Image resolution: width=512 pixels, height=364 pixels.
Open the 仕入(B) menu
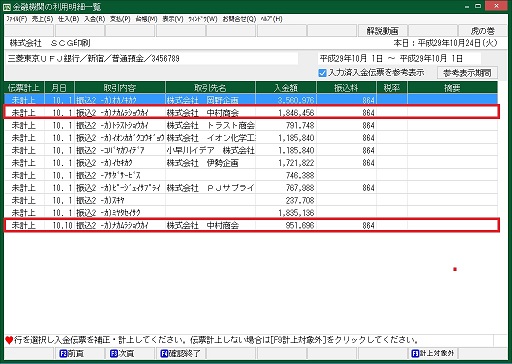click(68, 19)
